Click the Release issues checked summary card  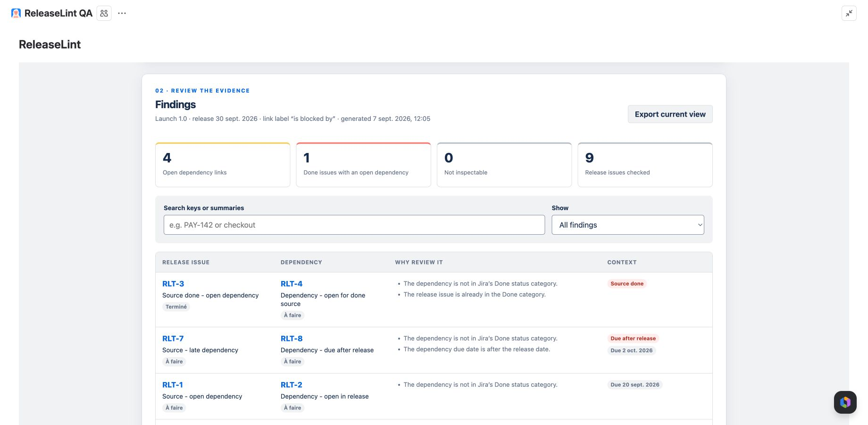pos(645,165)
